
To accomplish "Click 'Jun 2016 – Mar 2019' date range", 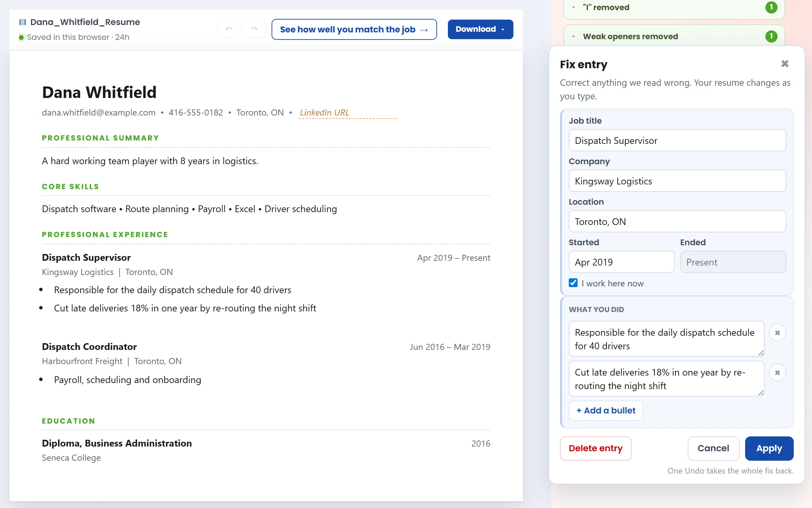I will pos(450,347).
